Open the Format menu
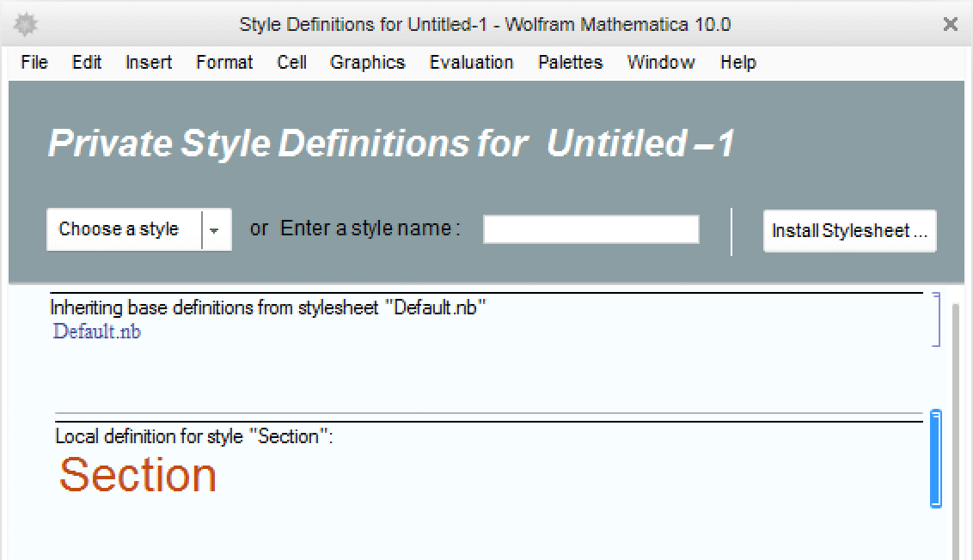Screen dimensions: 973x560 click(224, 63)
